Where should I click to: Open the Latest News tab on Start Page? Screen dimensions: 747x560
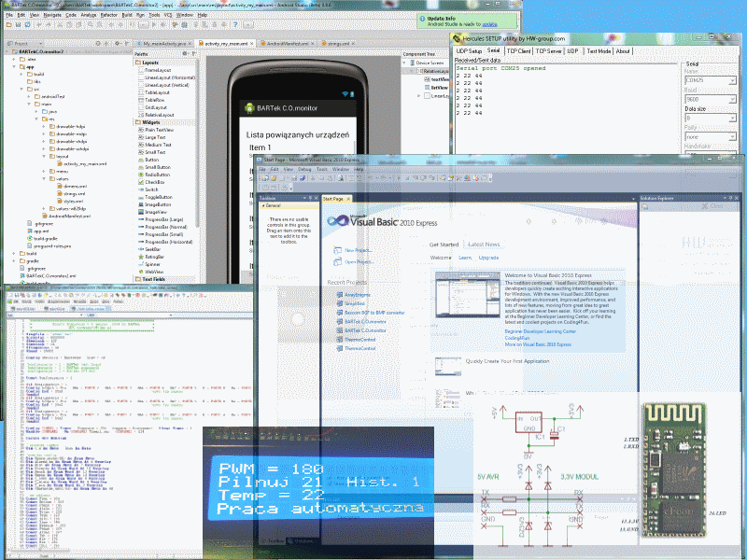(484, 245)
